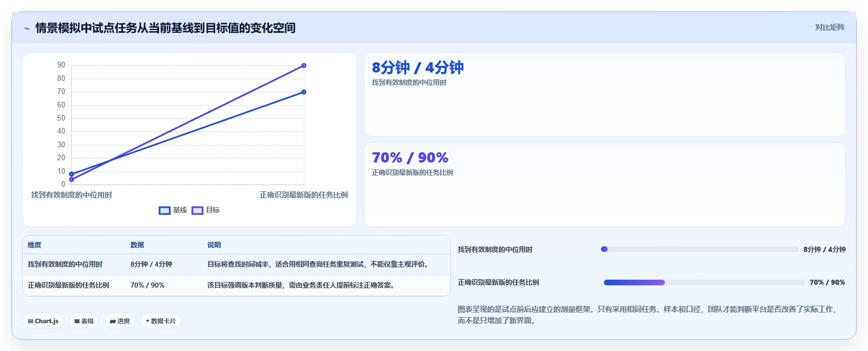Select the Chart.js chip
The image size is (868, 351).
(44, 321)
